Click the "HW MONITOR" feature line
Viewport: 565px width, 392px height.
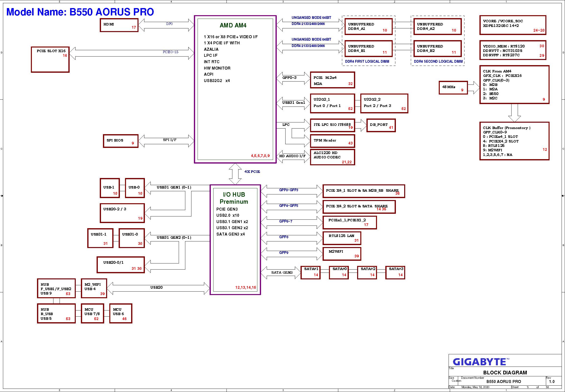(x=217, y=68)
